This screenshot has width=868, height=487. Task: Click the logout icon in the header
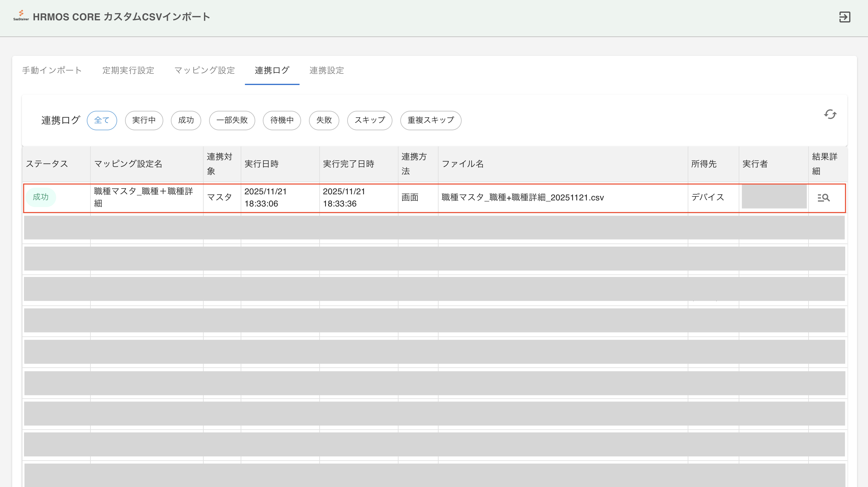coord(844,17)
